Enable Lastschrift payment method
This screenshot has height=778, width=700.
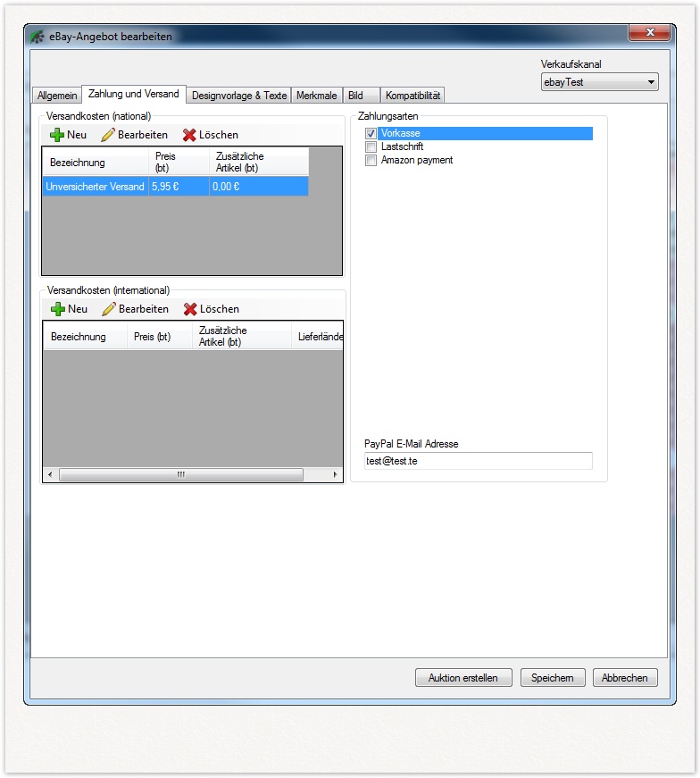pos(371,147)
